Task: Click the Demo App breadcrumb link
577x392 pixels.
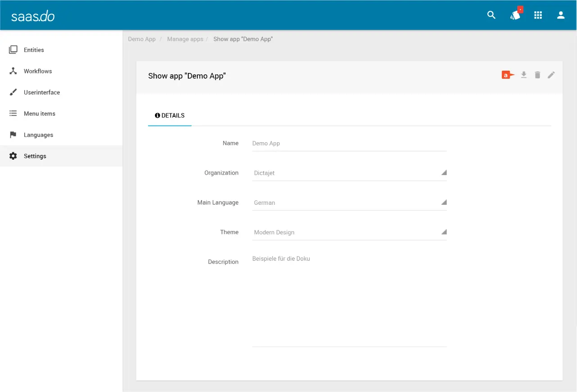Action: click(141, 39)
